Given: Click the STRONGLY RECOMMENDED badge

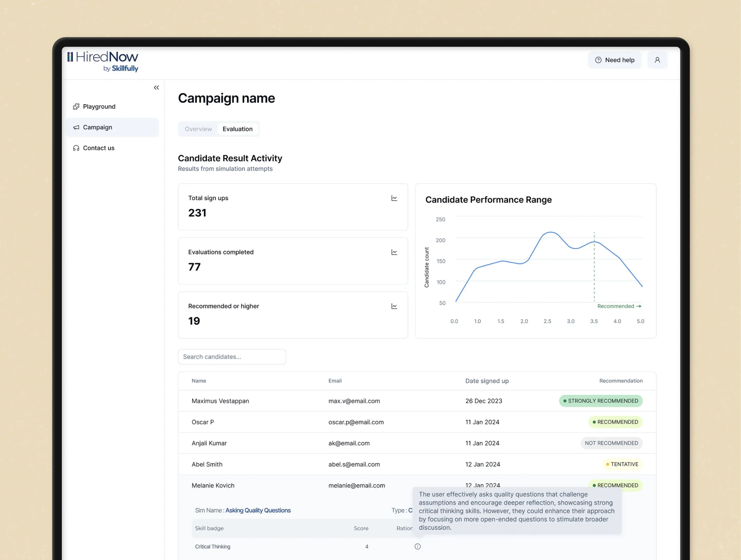Looking at the screenshot, I should 601,401.
